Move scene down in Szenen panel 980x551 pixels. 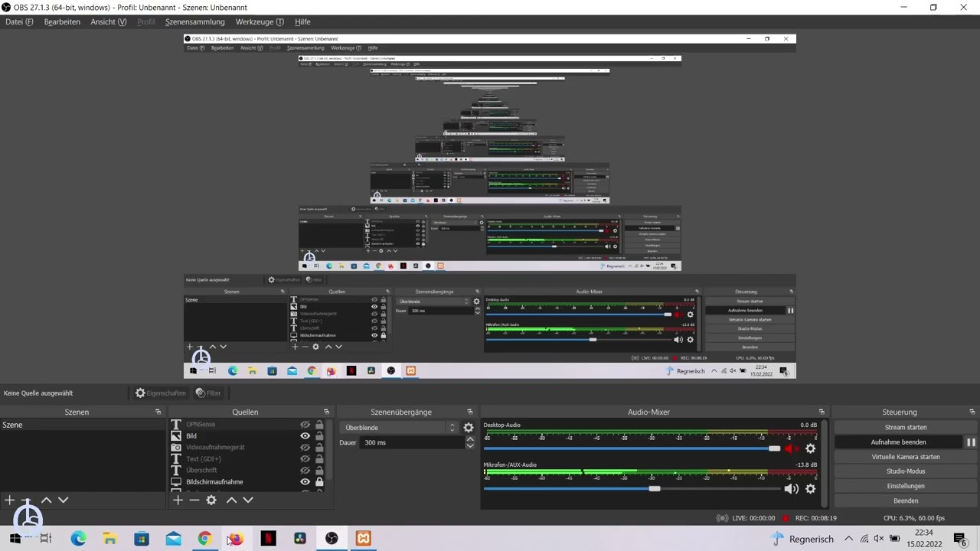[x=64, y=500]
